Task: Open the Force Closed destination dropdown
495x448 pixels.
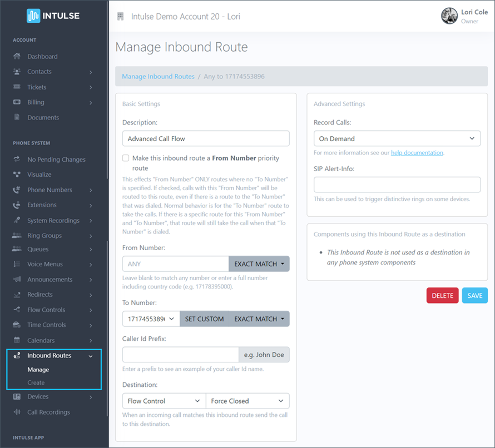Action: (247, 401)
